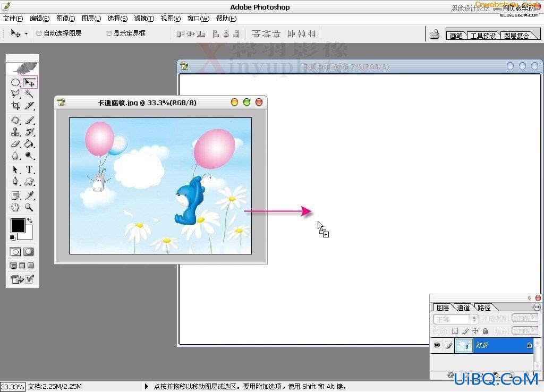Viewport: 544px width, 392px height.
Task: Switch to the 路径 tab
Action: point(484,308)
